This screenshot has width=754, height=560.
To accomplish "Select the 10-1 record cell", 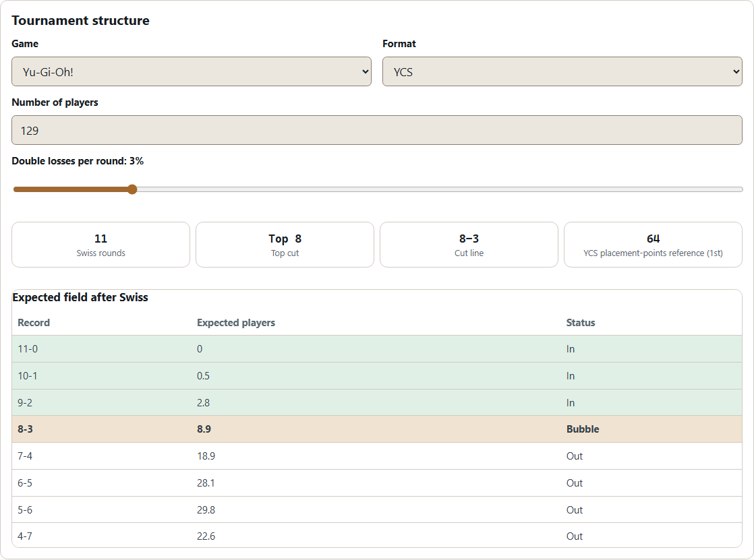I will tap(28, 376).
